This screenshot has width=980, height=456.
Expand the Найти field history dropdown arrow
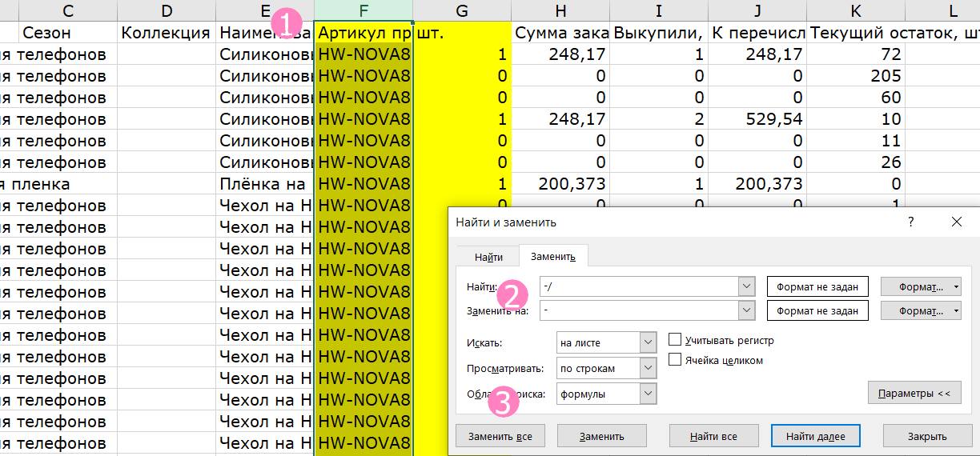pos(746,286)
